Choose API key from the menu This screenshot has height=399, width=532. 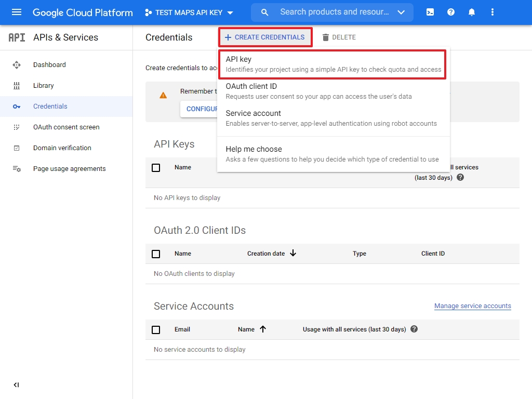(x=332, y=64)
